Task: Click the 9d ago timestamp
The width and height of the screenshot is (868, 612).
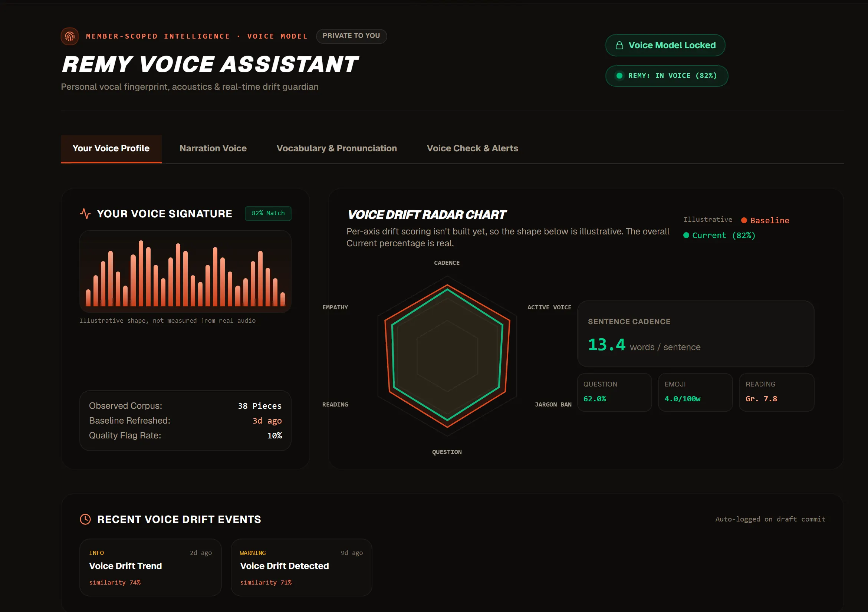Action: (352, 553)
